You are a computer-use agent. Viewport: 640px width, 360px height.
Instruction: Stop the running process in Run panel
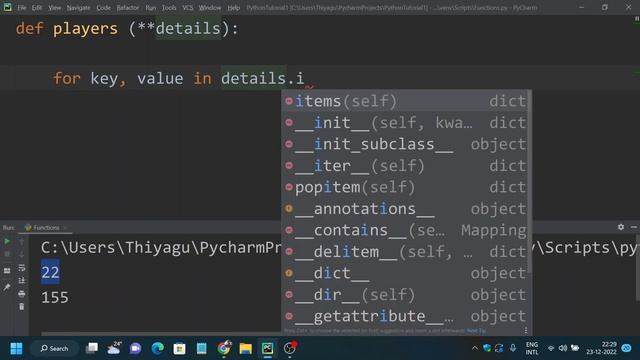click(7, 254)
